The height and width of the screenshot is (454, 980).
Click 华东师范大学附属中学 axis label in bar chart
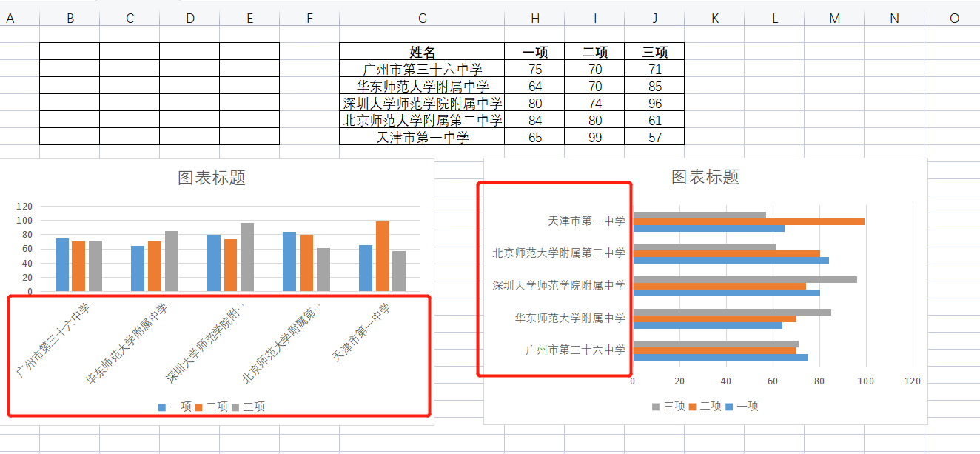(570, 318)
